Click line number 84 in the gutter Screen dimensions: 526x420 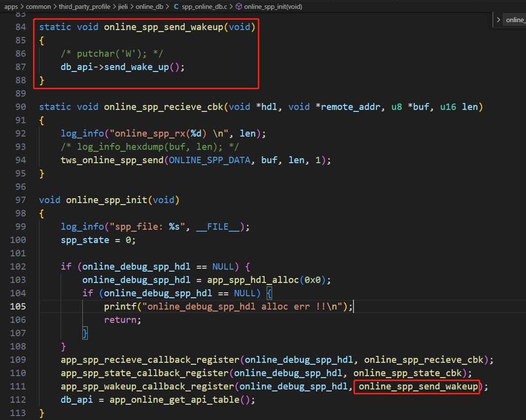tap(21, 27)
